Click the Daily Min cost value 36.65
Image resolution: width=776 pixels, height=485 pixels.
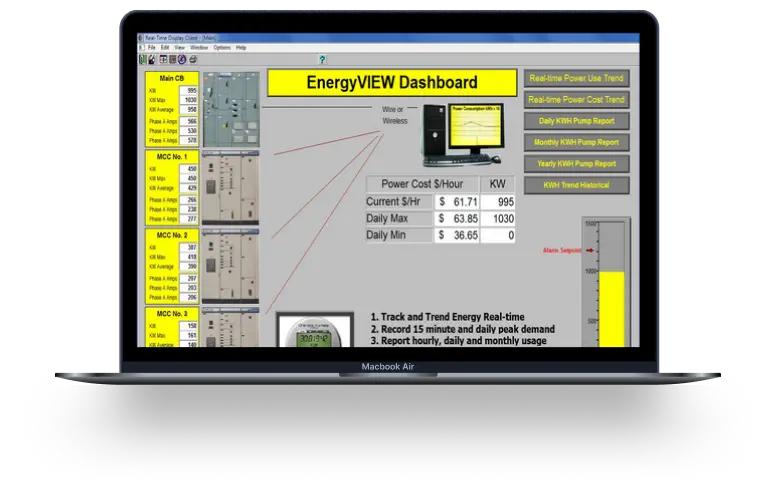[x=457, y=236]
